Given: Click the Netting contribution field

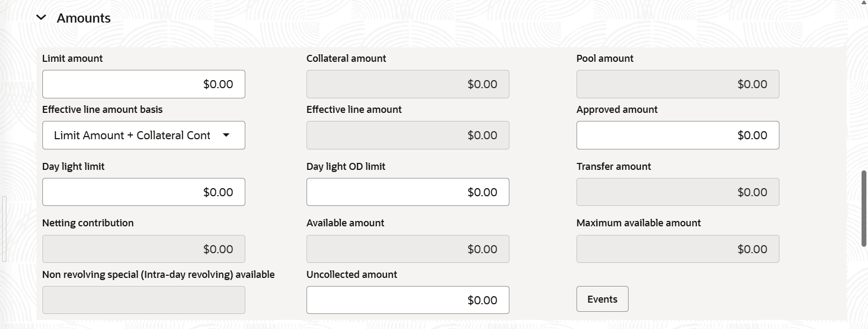Looking at the screenshot, I should click(143, 249).
